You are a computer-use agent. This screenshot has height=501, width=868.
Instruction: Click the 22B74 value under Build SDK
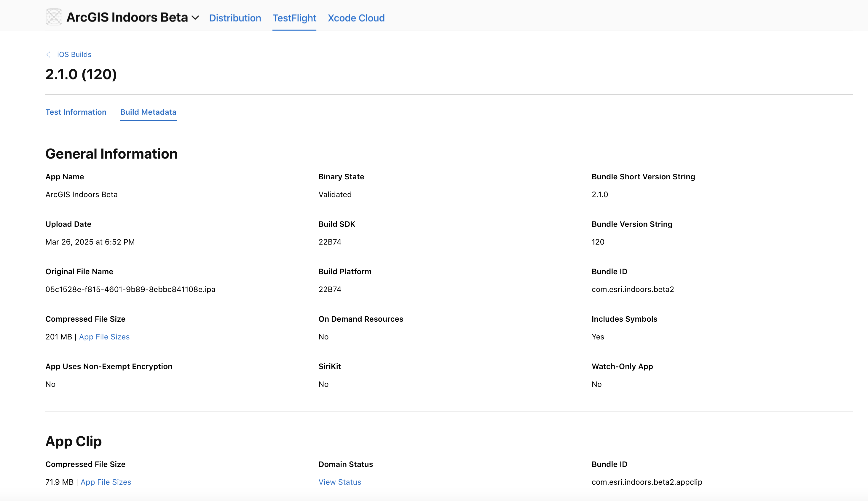[x=330, y=242]
